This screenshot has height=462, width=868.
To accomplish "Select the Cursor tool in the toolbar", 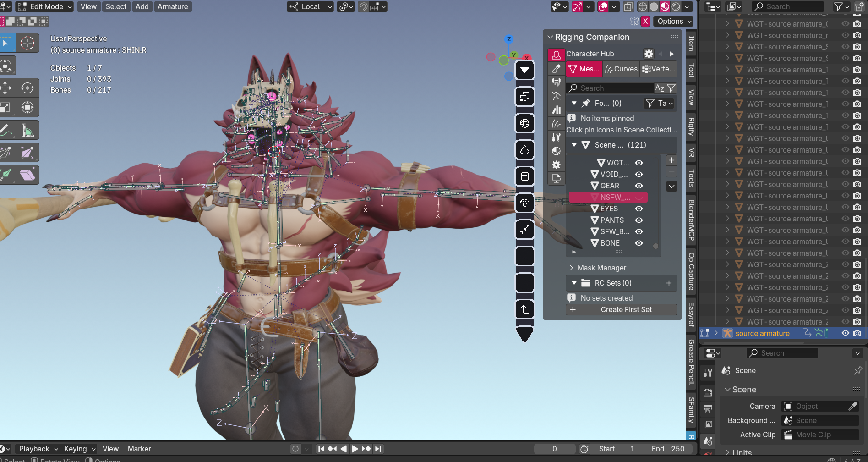I will pos(27,43).
